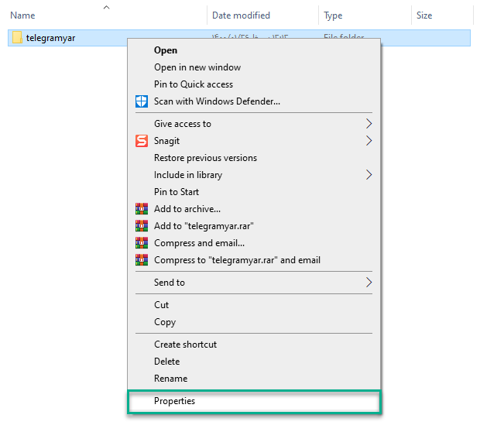The height and width of the screenshot is (432, 504).
Task: Click the Windows Defender shield icon
Action: 141,101
